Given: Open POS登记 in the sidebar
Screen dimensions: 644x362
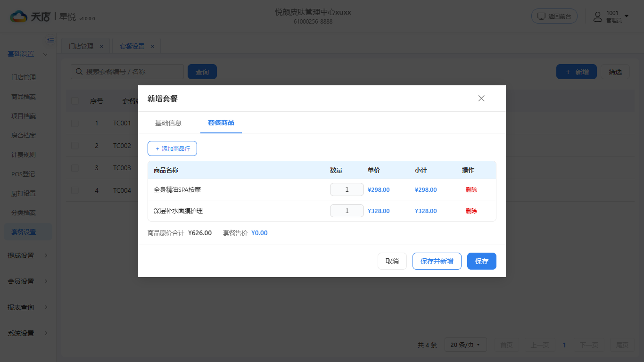Looking at the screenshot, I should tap(24, 174).
